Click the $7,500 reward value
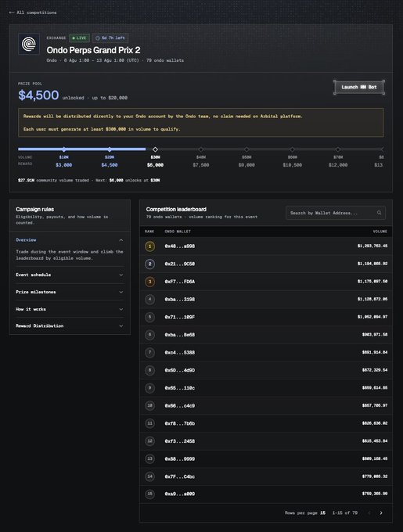This screenshot has width=403, height=532. click(x=201, y=165)
